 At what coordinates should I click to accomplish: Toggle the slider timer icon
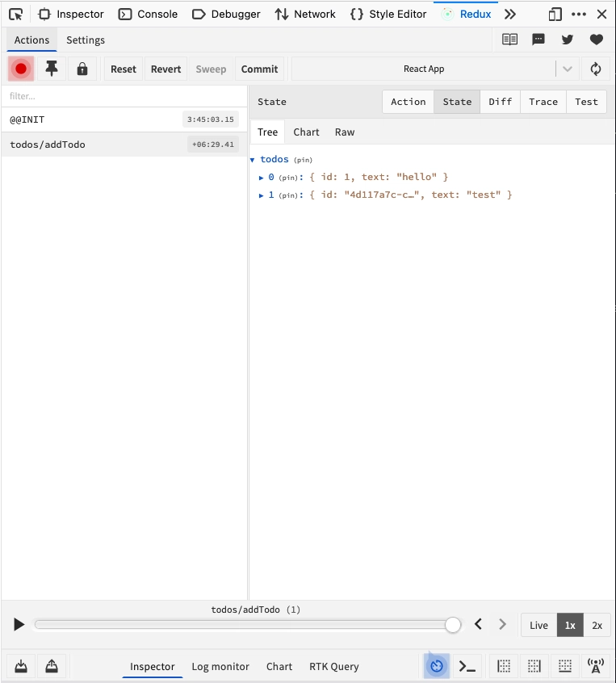coord(437,665)
